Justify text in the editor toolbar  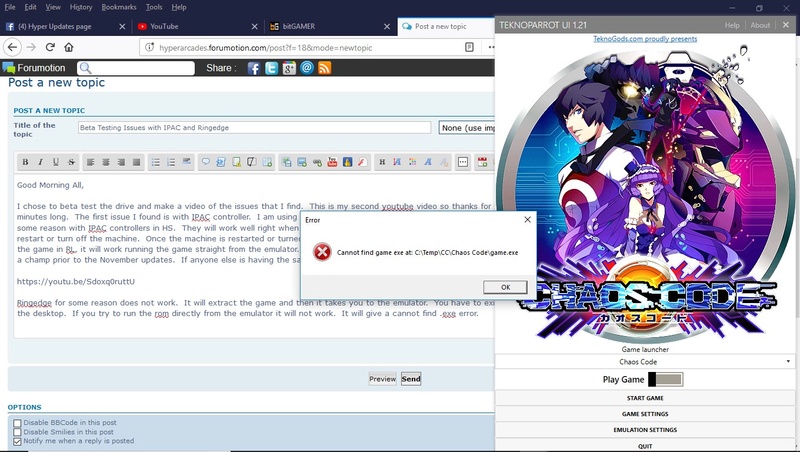pyautogui.click(x=136, y=162)
